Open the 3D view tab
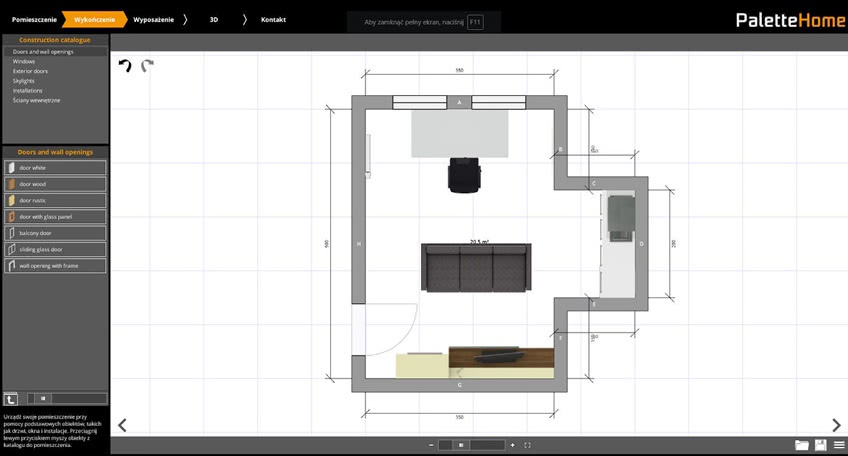Screen dimensions: 848x456 [x=213, y=19]
